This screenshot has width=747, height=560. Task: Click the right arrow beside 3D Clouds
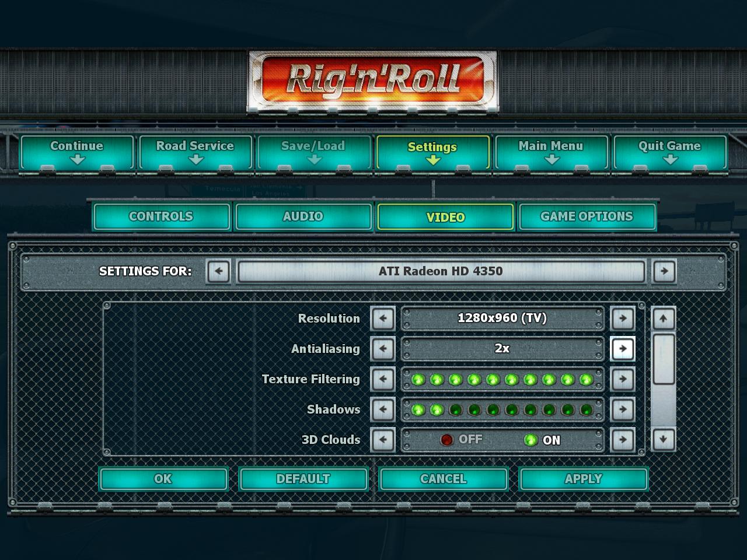tap(623, 440)
